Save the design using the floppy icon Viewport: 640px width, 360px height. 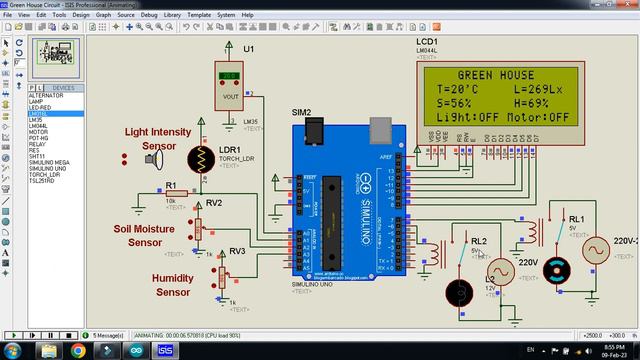pos(29,27)
